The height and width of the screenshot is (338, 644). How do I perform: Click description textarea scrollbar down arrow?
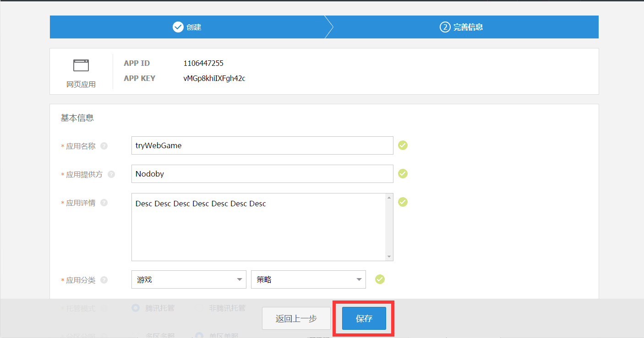[389, 257]
